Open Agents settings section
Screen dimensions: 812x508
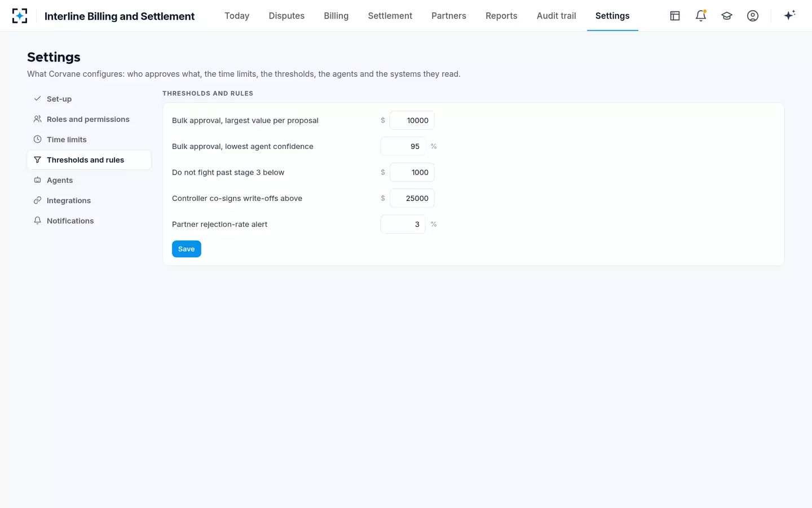[x=89, y=180]
